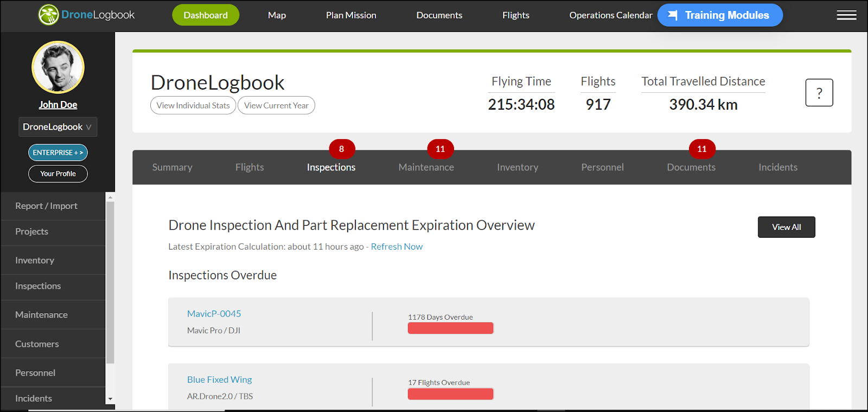Open the Blue Fixed Wing drone link
Screen dimensions: 868x412
(220, 379)
